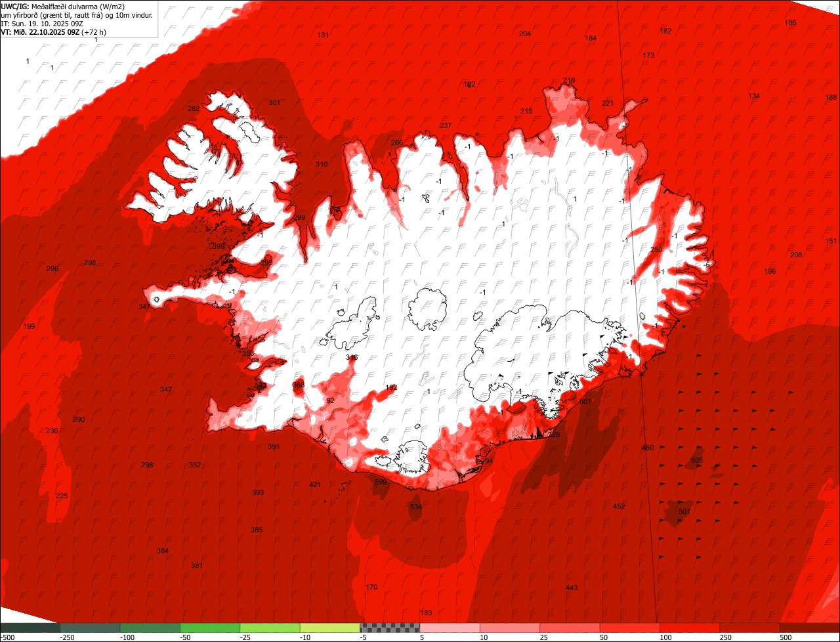The width and height of the screenshot is (840, 642).
Task: Click the legend swatch between -100 and -50
Action: (150, 628)
